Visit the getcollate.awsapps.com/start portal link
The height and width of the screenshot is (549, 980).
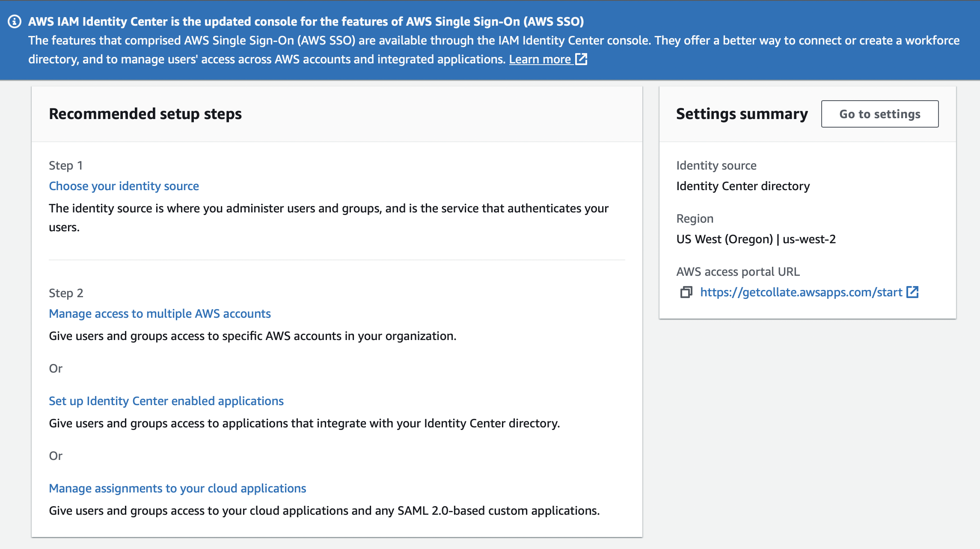pyautogui.click(x=801, y=292)
